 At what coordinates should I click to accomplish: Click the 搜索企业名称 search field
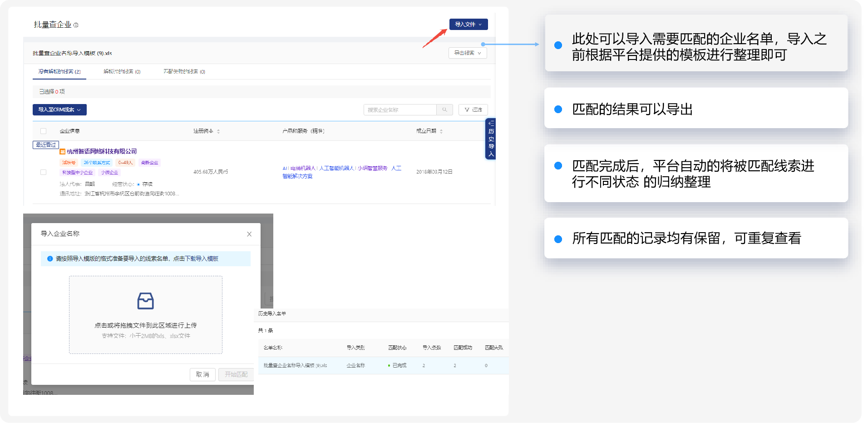click(399, 110)
